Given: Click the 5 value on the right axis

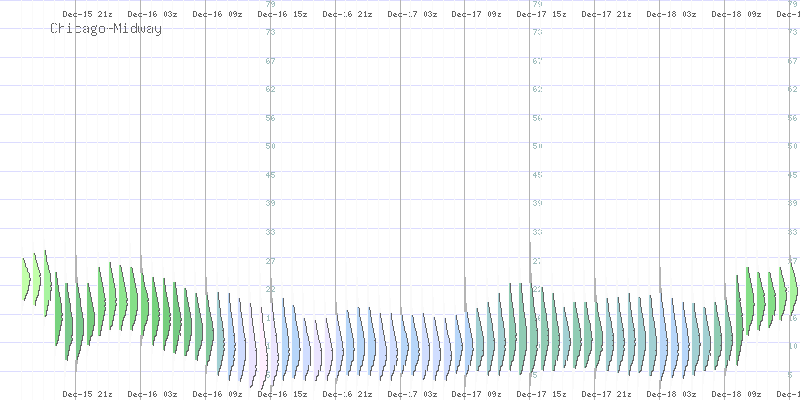Looking at the screenshot, I should point(791,374).
